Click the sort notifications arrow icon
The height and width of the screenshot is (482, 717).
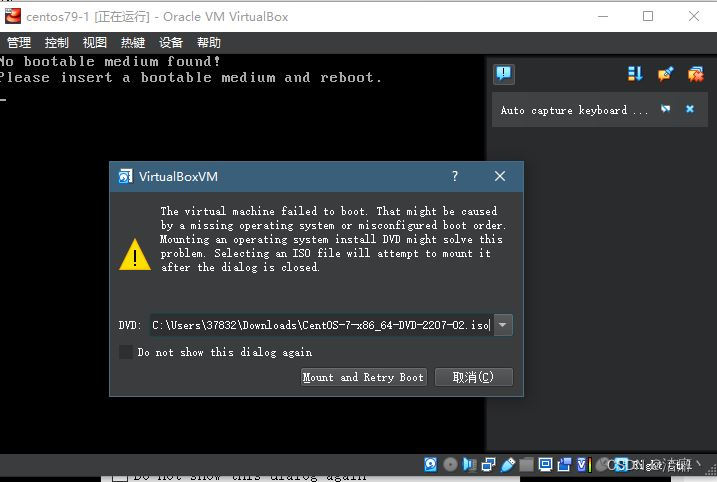click(x=635, y=74)
